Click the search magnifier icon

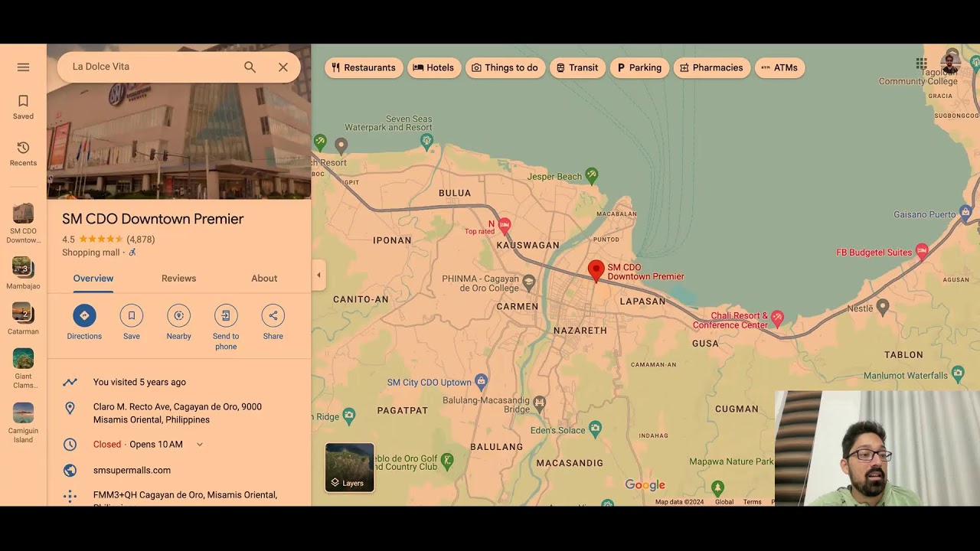click(250, 67)
